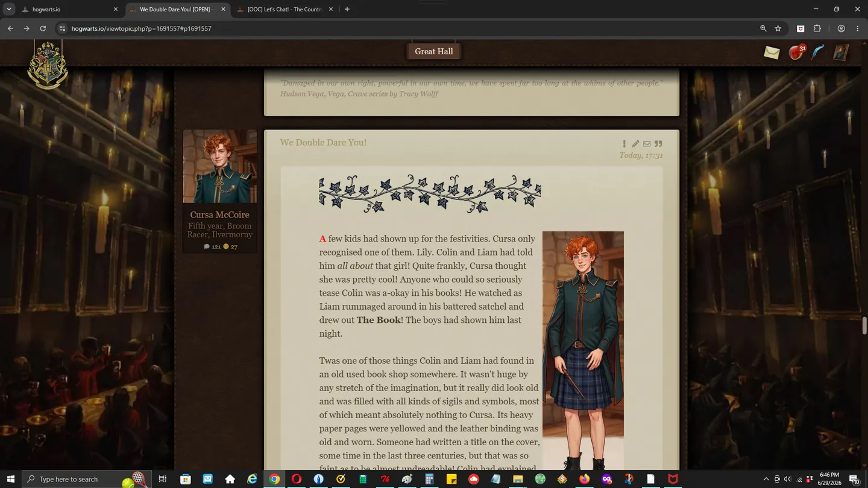Open the We Double Dare You post title
Viewport: 868px width, 488px height.
323,143
